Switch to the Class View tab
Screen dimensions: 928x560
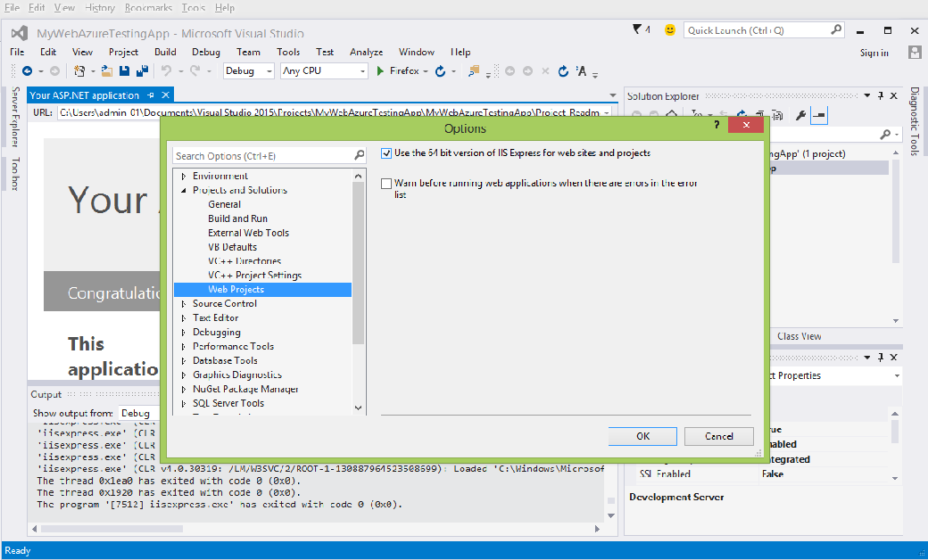799,336
